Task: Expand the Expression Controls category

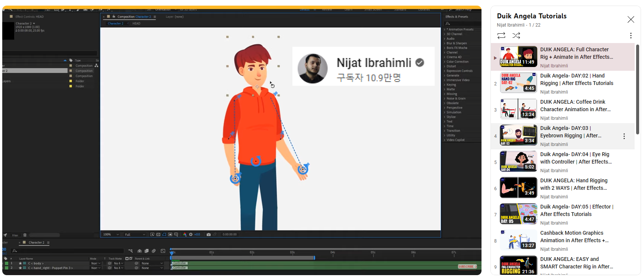Action: coord(445,71)
